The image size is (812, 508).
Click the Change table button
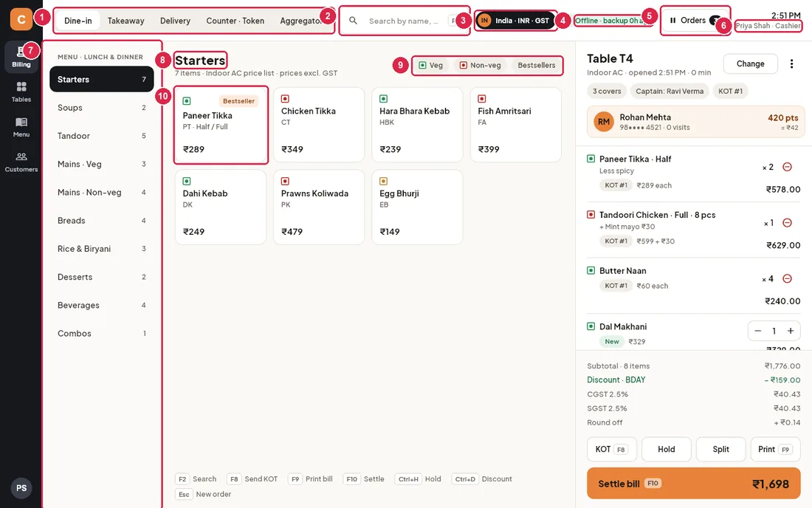[x=751, y=63]
